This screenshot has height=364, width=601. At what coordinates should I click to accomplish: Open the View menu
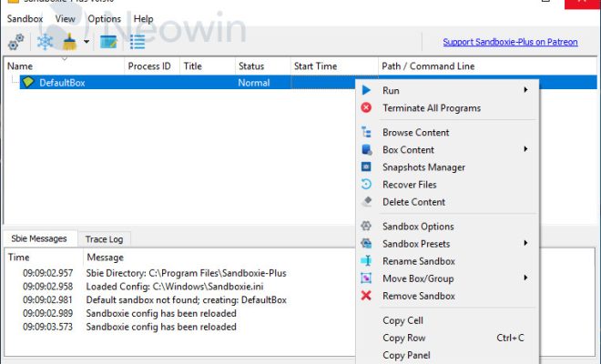click(x=65, y=18)
